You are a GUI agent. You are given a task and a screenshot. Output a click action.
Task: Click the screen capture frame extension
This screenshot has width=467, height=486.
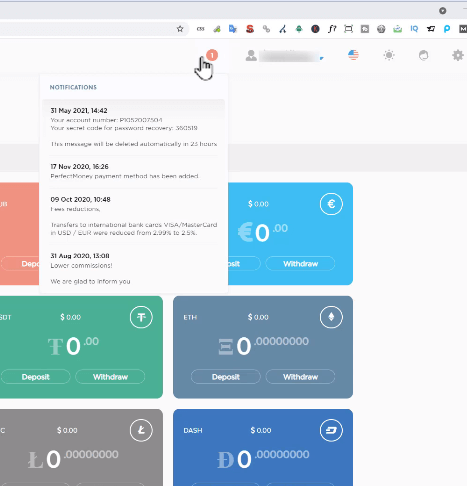pyautogui.click(x=348, y=29)
